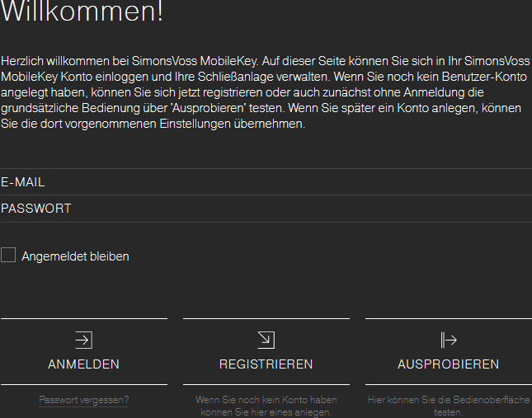
Task: Click the divider line above the ANMELDEN icon
Action: point(83,318)
